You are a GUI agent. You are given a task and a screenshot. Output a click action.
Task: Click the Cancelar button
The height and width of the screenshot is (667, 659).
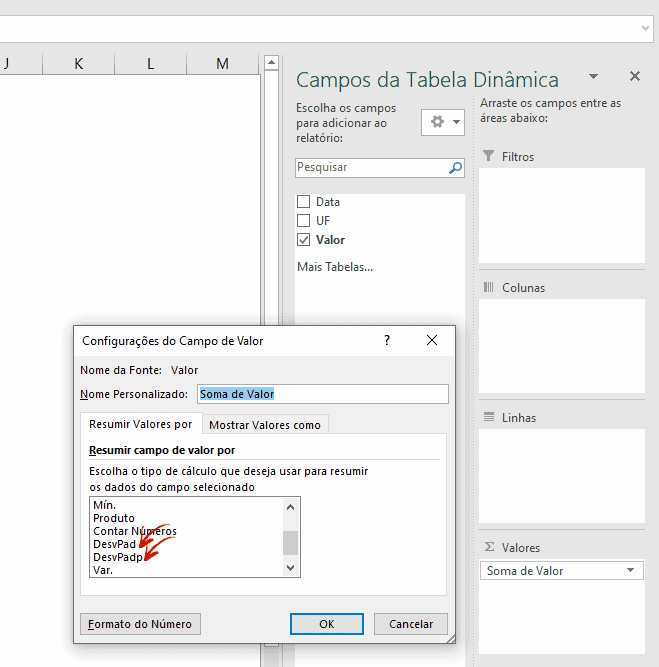[x=411, y=624]
